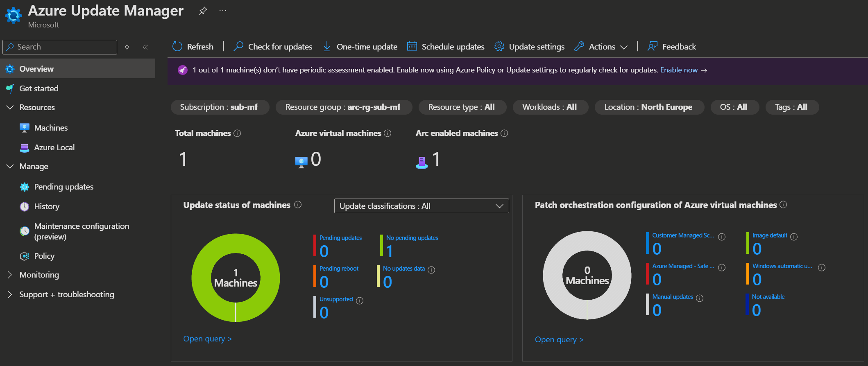Click the Refresh toolbar button
Image resolution: width=868 pixels, height=366 pixels.
pos(193,47)
